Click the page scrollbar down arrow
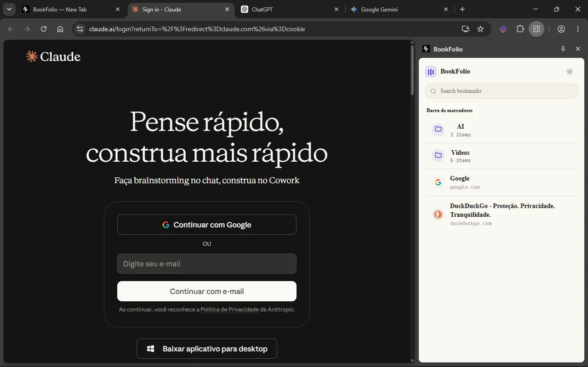This screenshot has width=588, height=367. [x=412, y=360]
